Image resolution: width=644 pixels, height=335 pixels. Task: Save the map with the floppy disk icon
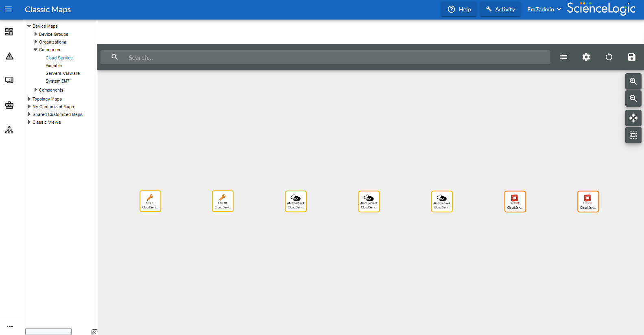pos(631,57)
